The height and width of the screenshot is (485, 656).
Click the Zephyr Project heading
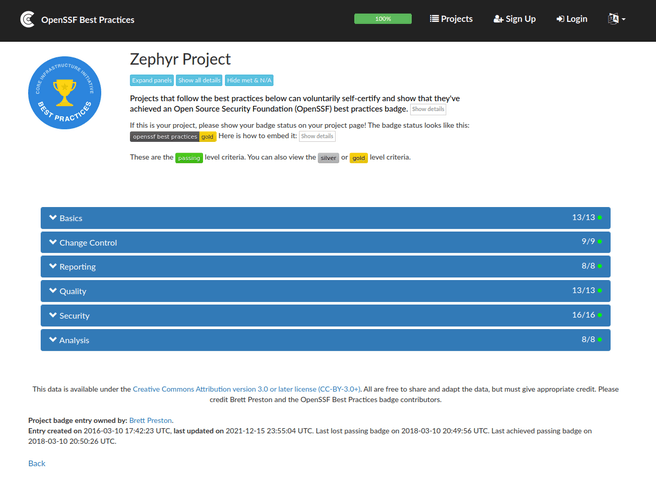coord(180,59)
